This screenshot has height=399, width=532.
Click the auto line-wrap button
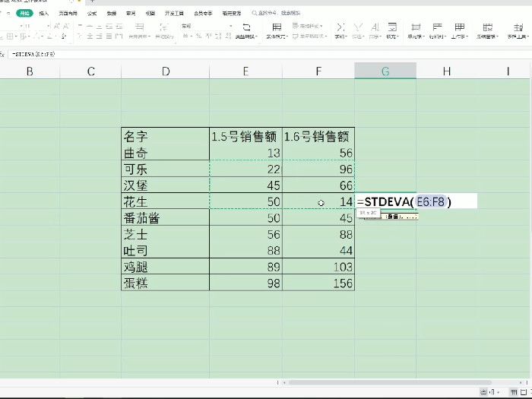click(x=165, y=31)
